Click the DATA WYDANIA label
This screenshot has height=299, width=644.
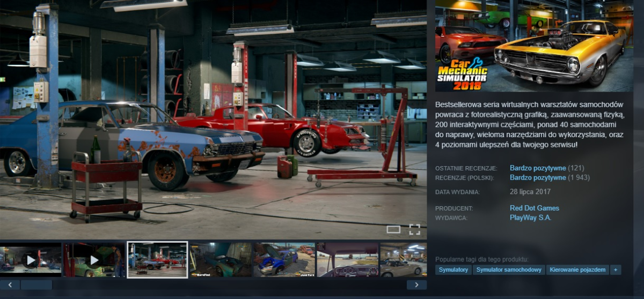point(458,192)
